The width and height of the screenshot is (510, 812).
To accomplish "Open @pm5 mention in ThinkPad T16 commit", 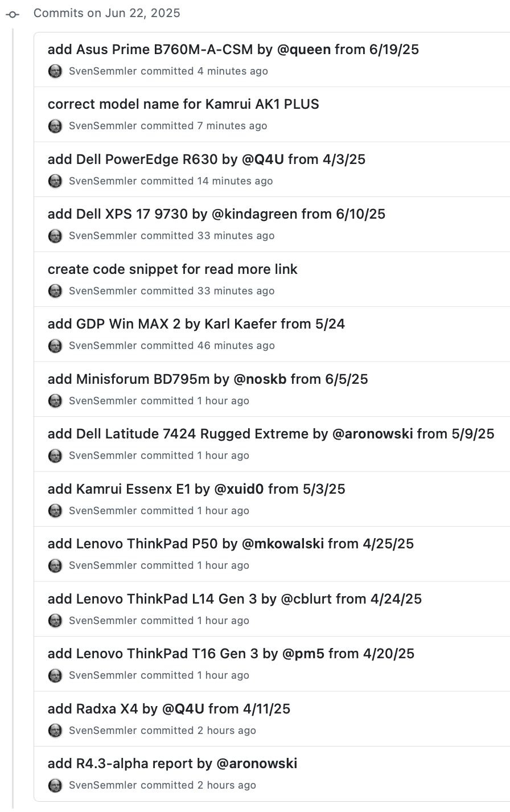I will (303, 654).
